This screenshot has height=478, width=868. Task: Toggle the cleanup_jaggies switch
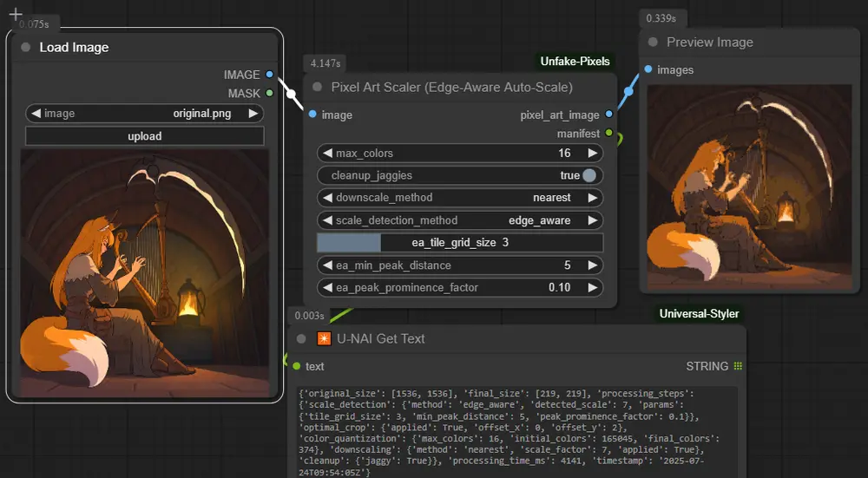coord(589,175)
